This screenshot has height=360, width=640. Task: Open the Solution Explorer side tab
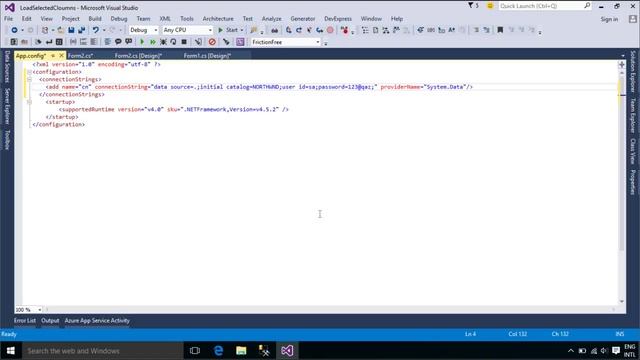pyautogui.click(x=633, y=71)
